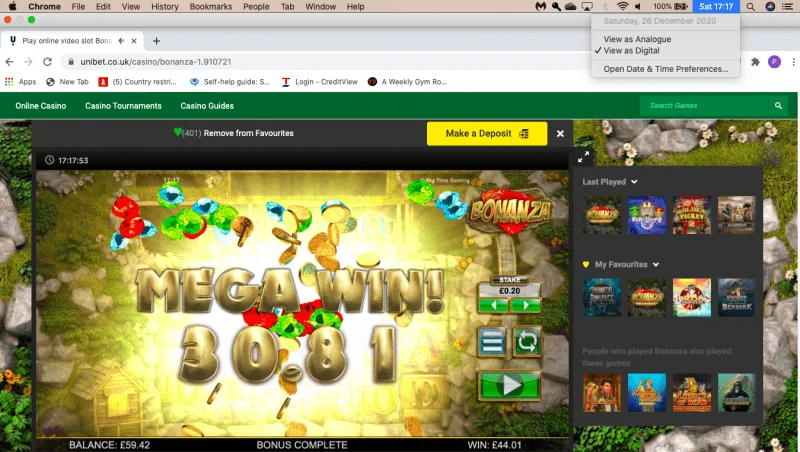Open the game menu hamburger button
Screen dimensions: 800x452
coord(492,342)
